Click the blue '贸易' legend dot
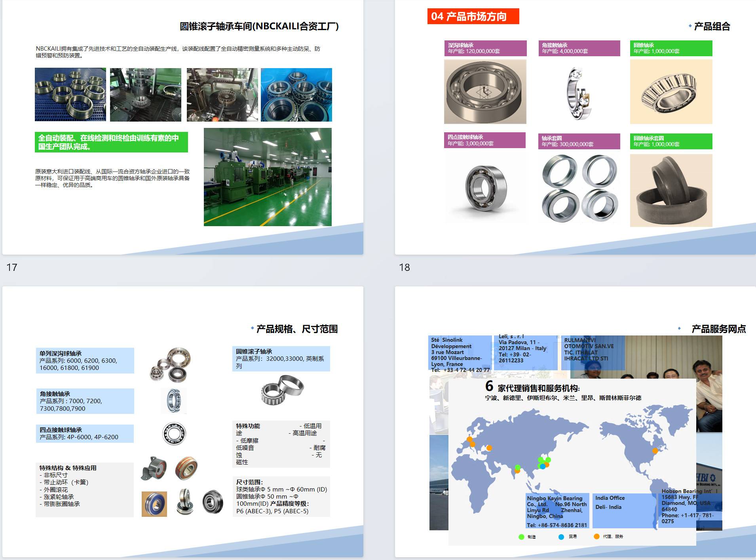 561,537
